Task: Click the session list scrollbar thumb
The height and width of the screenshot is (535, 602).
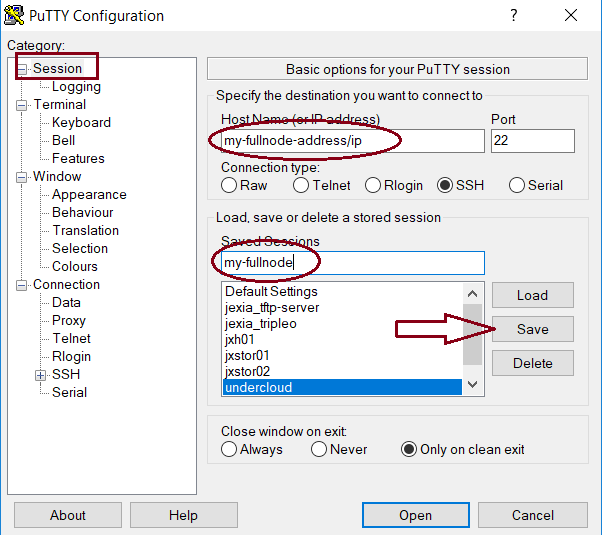Action: point(473,334)
